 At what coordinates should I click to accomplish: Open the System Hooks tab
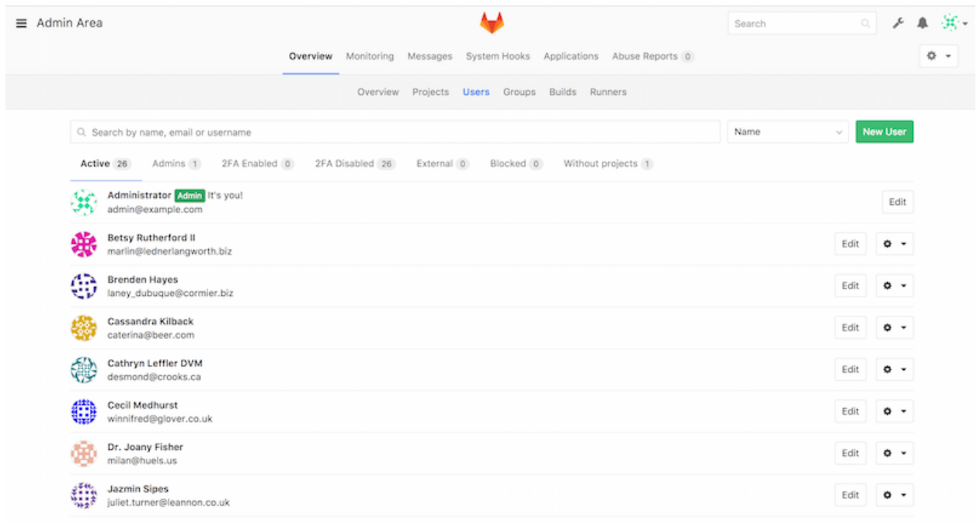[498, 57]
